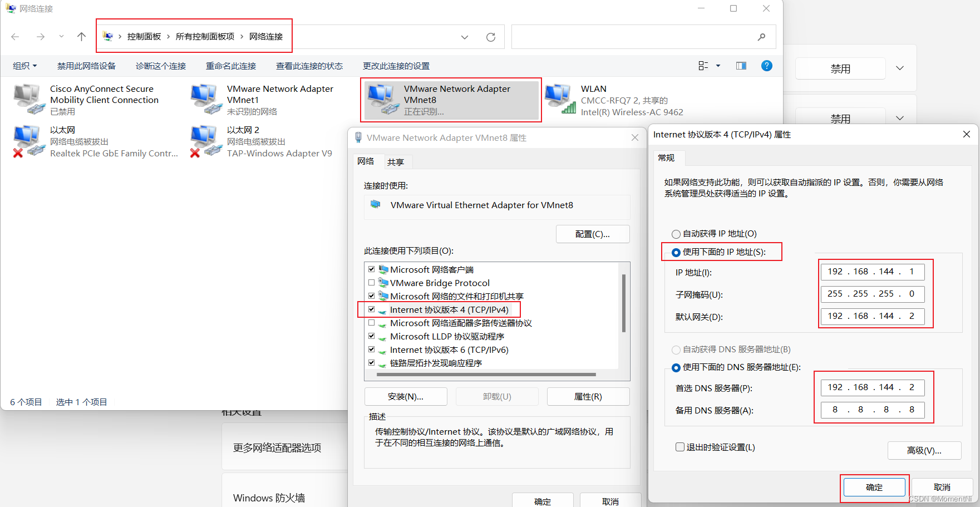Click the 子网掩码 input field
Image resolution: width=980 pixels, height=507 pixels.
point(873,294)
